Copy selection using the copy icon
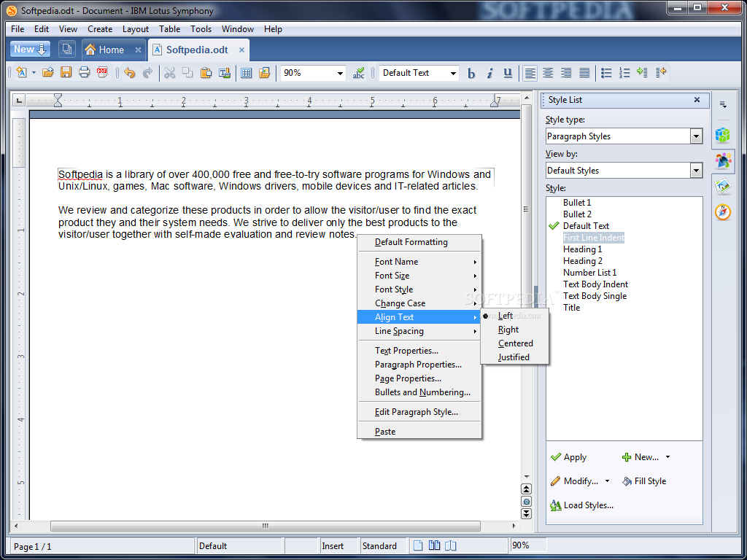The width and height of the screenshot is (747, 560). pos(187,73)
